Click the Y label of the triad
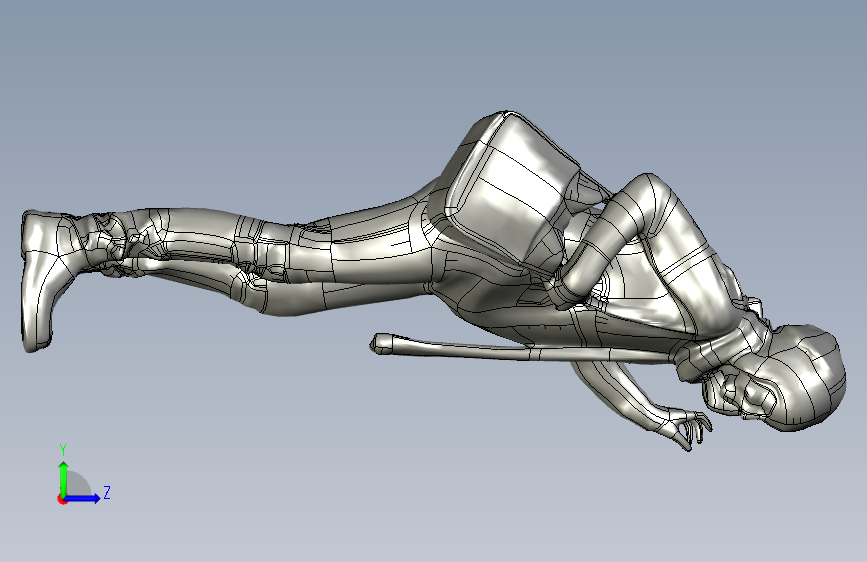The width and height of the screenshot is (867, 562). tap(63, 450)
